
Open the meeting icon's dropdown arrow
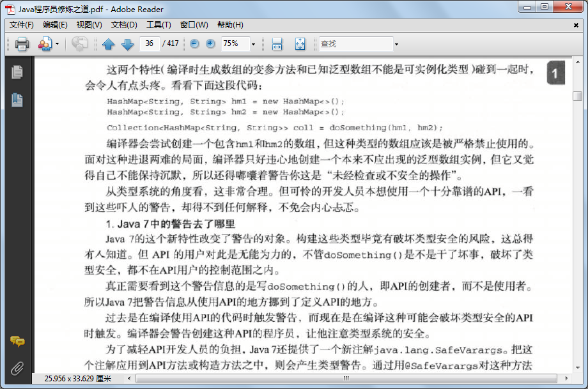coord(57,44)
